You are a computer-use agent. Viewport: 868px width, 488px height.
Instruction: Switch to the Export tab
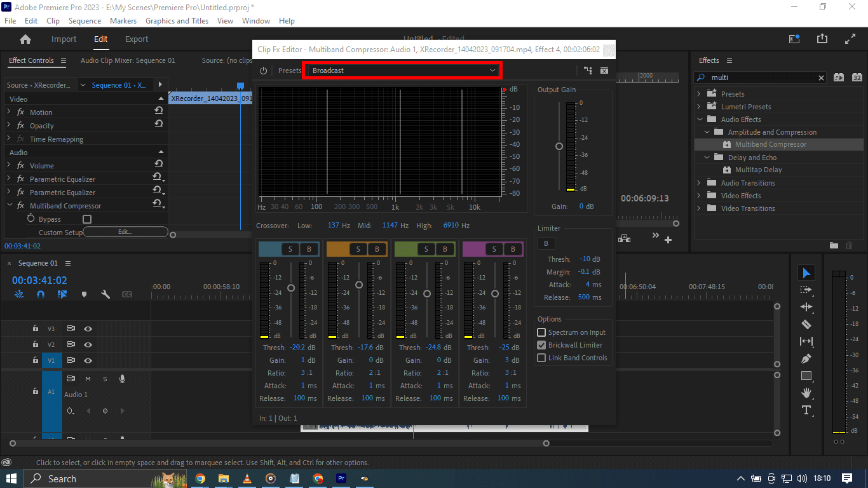click(x=137, y=39)
